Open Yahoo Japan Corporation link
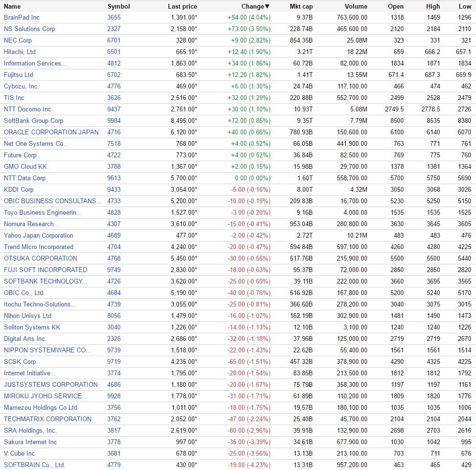Viewport: 476px width, 470px height. click(39, 235)
